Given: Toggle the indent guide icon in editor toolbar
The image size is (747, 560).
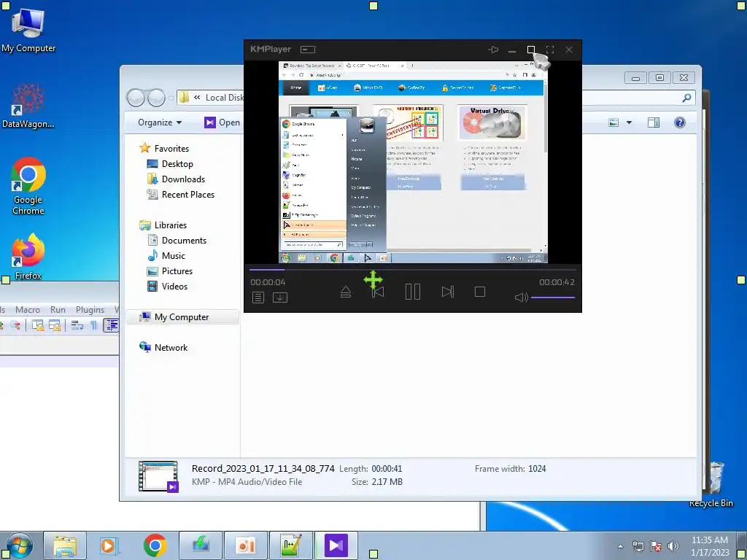Looking at the screenshot, I should [111, 325].
